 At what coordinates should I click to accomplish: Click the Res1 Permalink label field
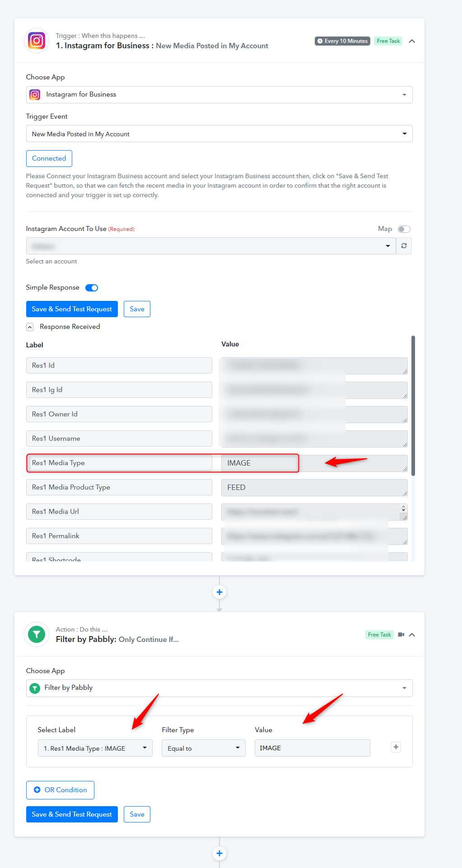point(119,536)
